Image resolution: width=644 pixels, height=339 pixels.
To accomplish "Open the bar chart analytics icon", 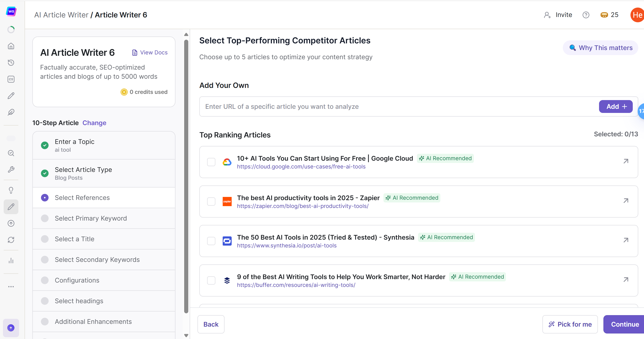I will point(11,261).
